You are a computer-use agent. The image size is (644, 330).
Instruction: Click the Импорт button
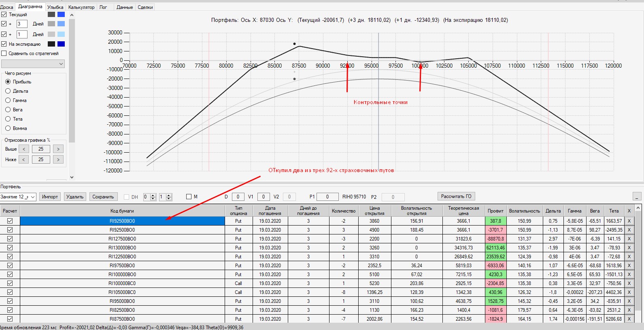(x=50, y=197)
